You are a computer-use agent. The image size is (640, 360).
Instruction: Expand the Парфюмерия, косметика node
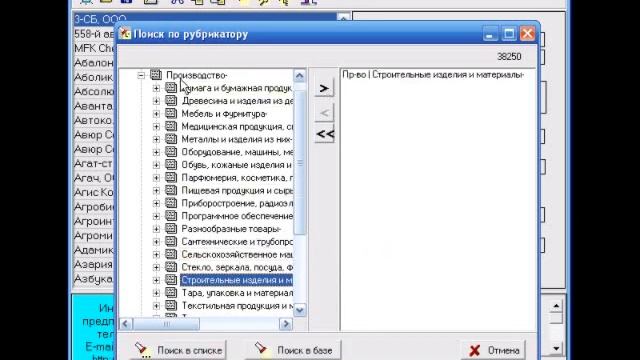(x=156, y=178)
